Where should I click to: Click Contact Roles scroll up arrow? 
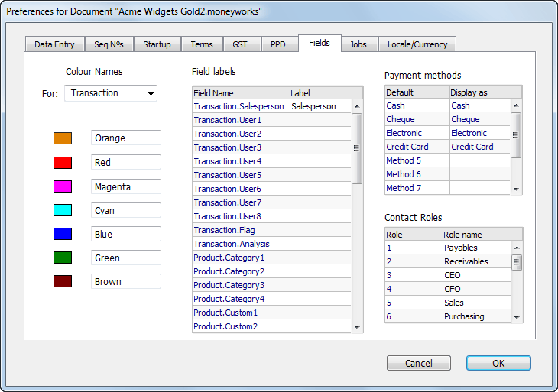(517, 248)
